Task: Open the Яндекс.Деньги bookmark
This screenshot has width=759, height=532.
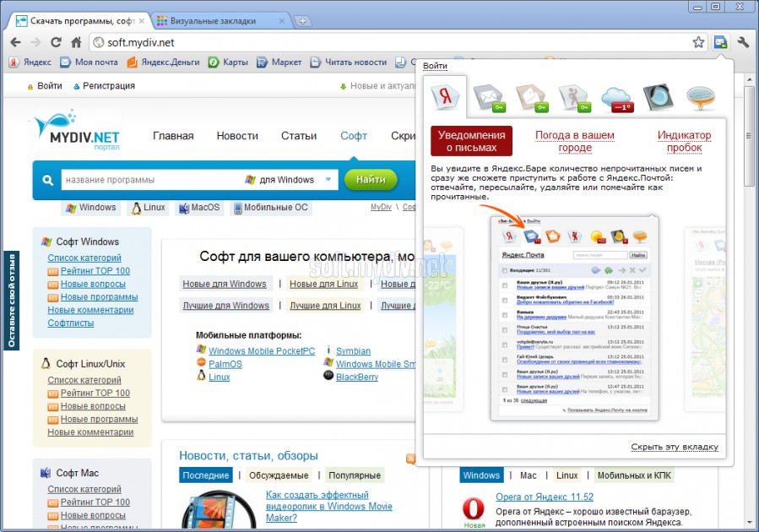Action: 163,62
